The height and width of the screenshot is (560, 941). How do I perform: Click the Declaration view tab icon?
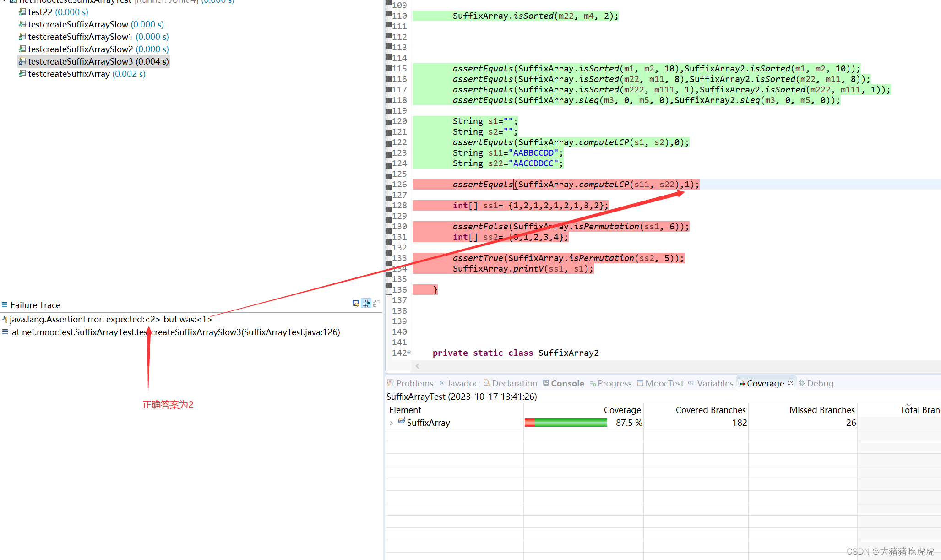pos(487,383)
